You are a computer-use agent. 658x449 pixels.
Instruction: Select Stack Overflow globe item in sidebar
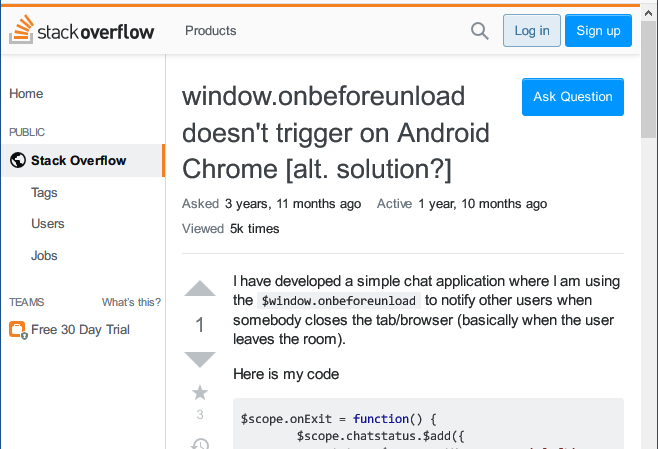pyautogui.click(x=78, y=160)
